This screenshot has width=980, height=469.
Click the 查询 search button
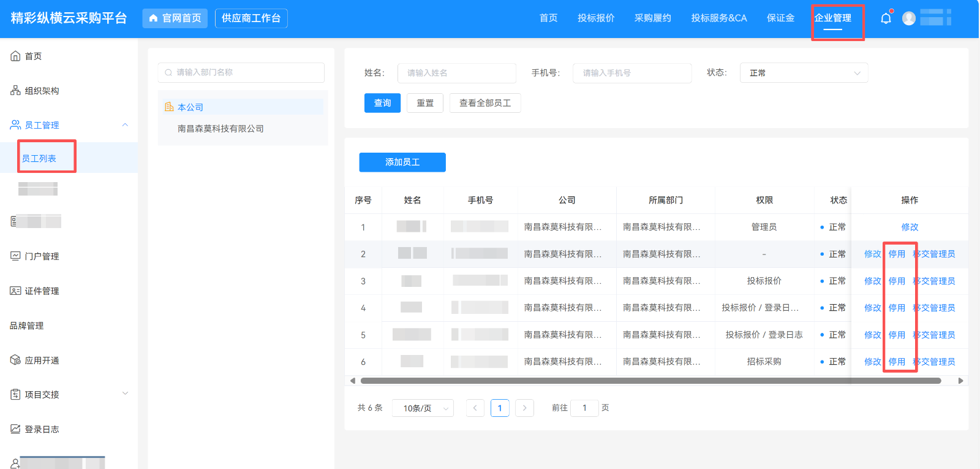pos(382,103)
